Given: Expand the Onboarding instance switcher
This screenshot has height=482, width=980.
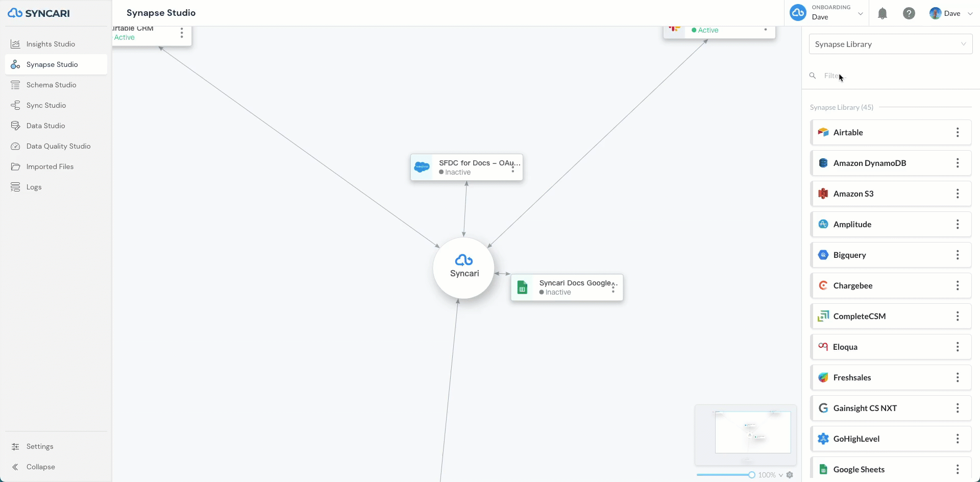Looking at the screenshot, I should 827,13.
